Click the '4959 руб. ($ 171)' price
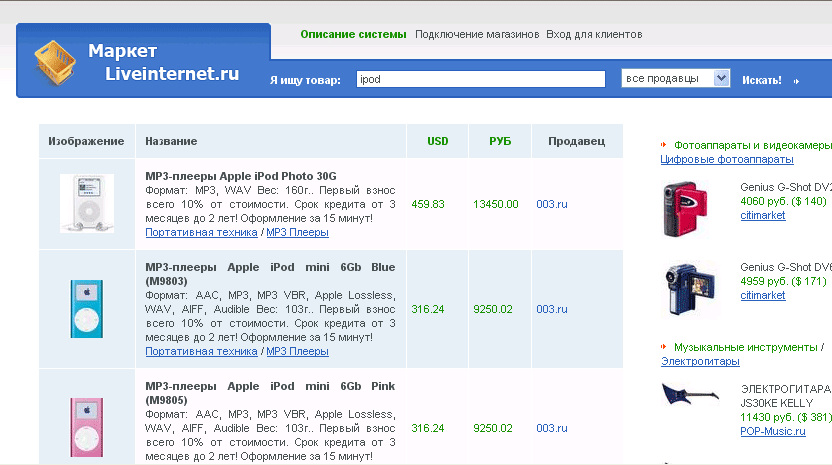Image resolution: width=832 pixels, height=465 pixels. (783, 281)
